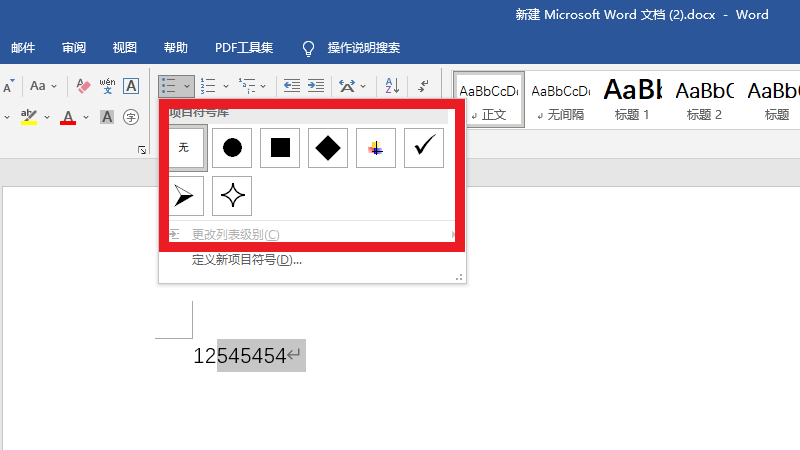Apply the 标题 1 heading style
This screenshot has width=800, height=450.
(632, 99)
